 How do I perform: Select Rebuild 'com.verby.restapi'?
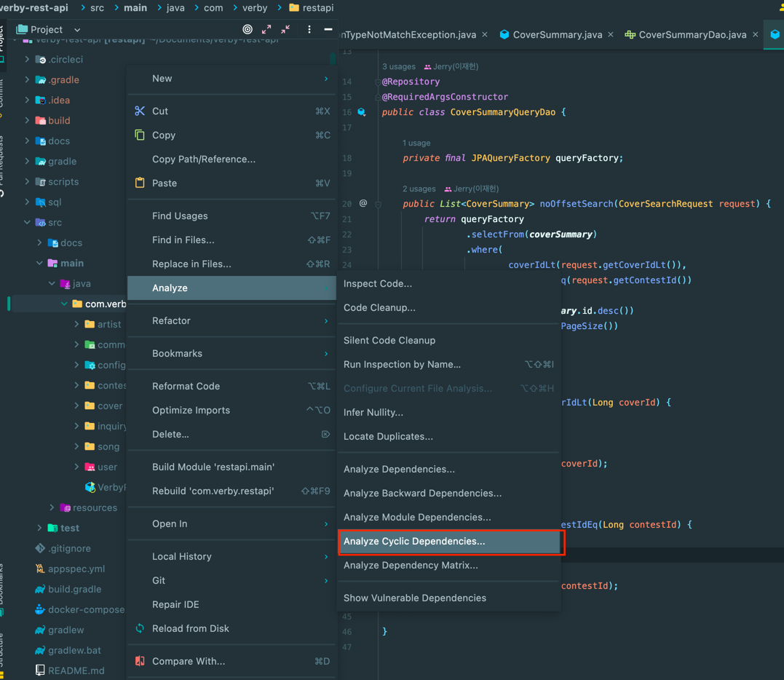pyautogui.click(x=231, y=491)
